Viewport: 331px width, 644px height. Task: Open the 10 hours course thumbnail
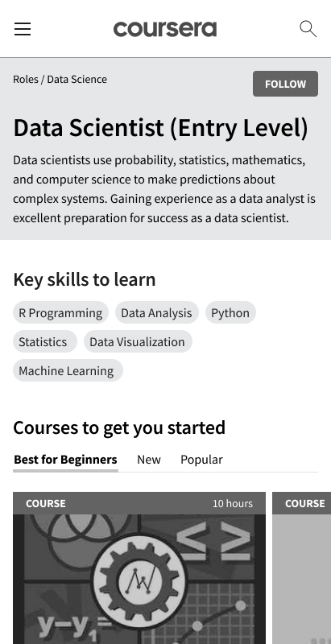[139, 579]
